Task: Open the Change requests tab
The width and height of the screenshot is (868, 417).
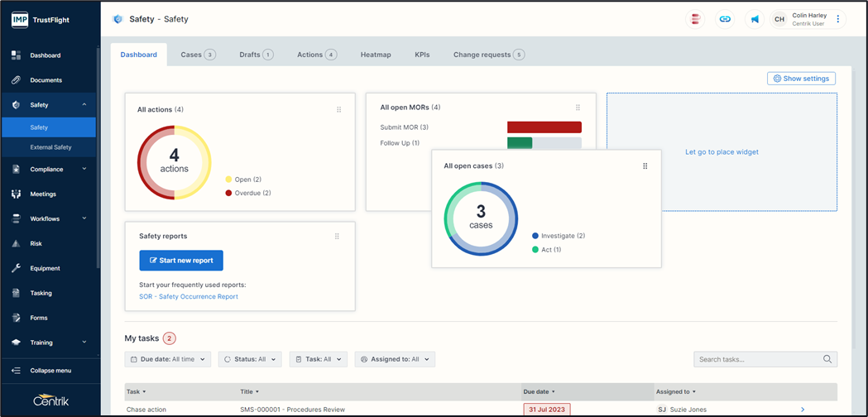Action: pyautogui.click(x=488, y=55)
